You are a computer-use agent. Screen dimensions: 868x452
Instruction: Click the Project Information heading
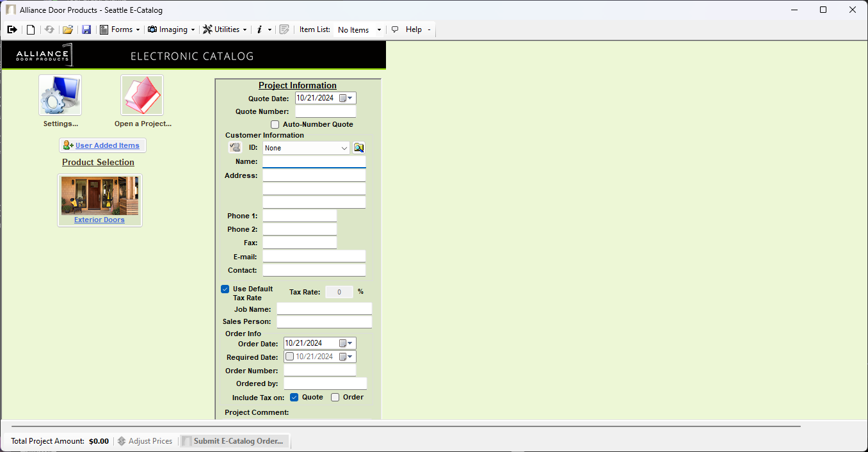298,86
